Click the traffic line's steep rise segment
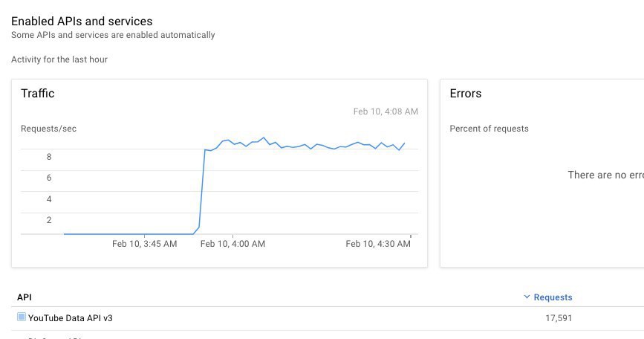The image size is (644, 339). (202, 188)
